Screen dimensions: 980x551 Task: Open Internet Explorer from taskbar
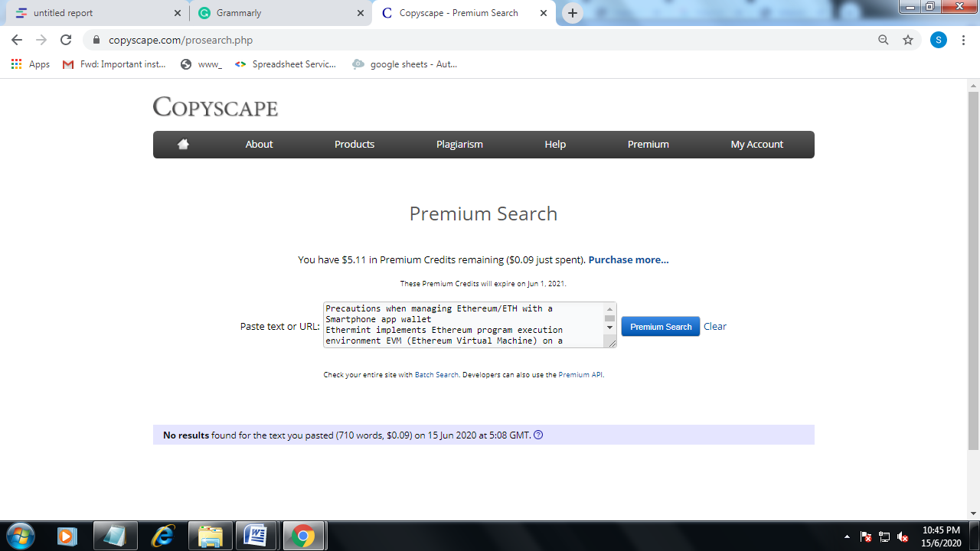tap(162, 536)
